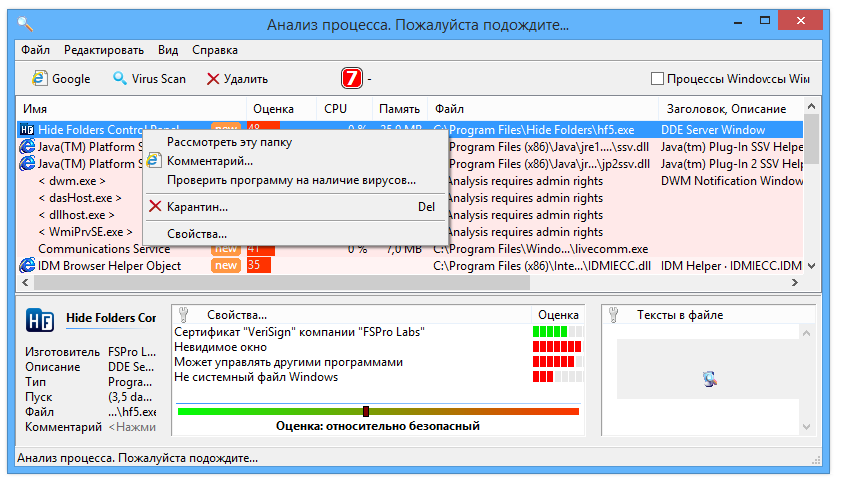
Task: Choose Карантин... from context menu
Action: pyautogui.click(x=197, y=207)
